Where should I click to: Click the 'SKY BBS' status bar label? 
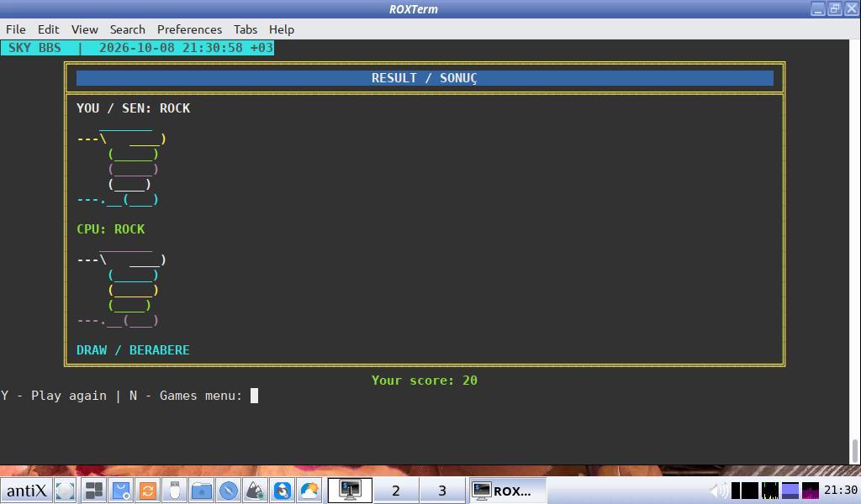click(34, 48)
